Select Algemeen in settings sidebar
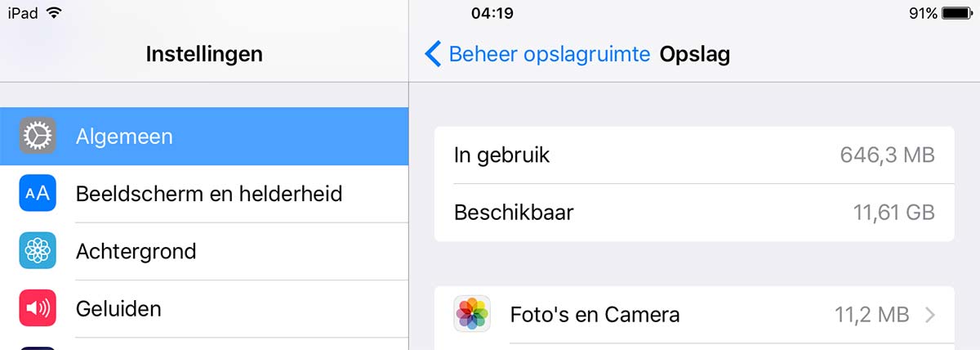This screenshot has height=350, width=980. click(x=204, y=137)
